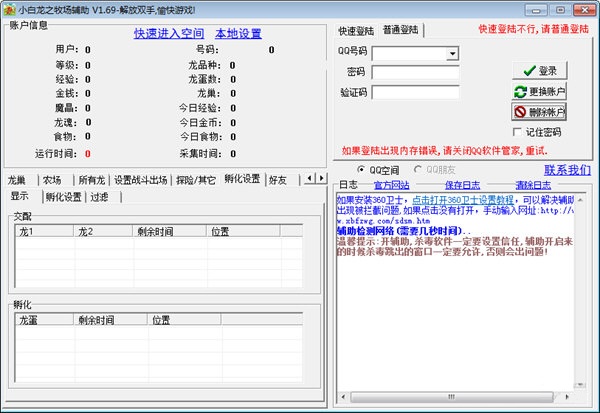Click the 位置 column header in 孵化 table
Viewport: 600px width, 413px height.
[x=184, y=320]
